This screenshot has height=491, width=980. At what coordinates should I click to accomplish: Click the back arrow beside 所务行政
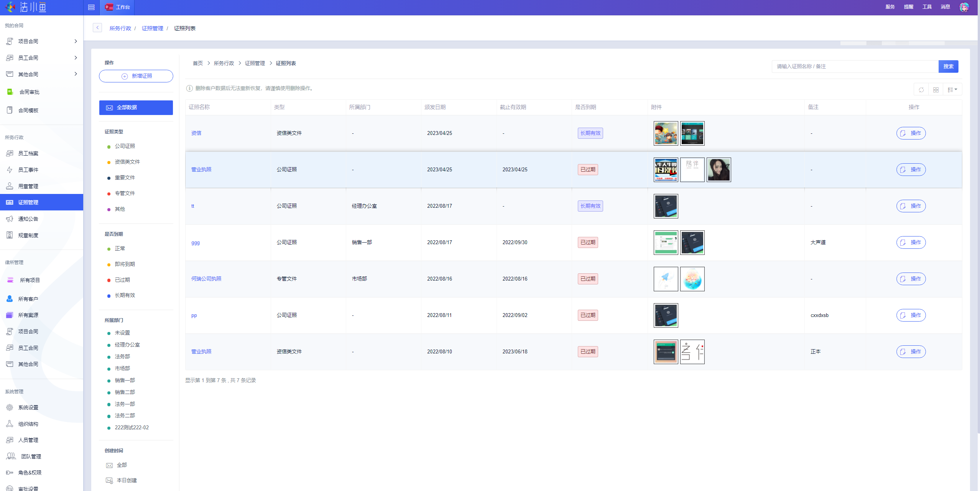tap(97, 28)
